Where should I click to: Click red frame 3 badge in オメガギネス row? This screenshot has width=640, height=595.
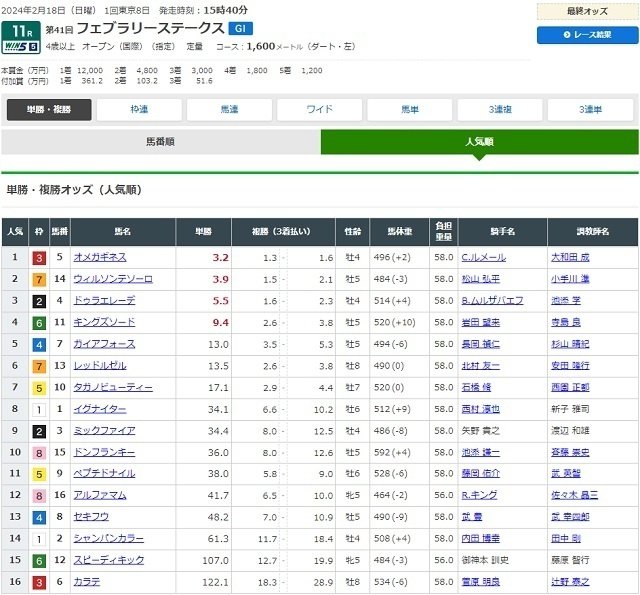tap(39, 258)
